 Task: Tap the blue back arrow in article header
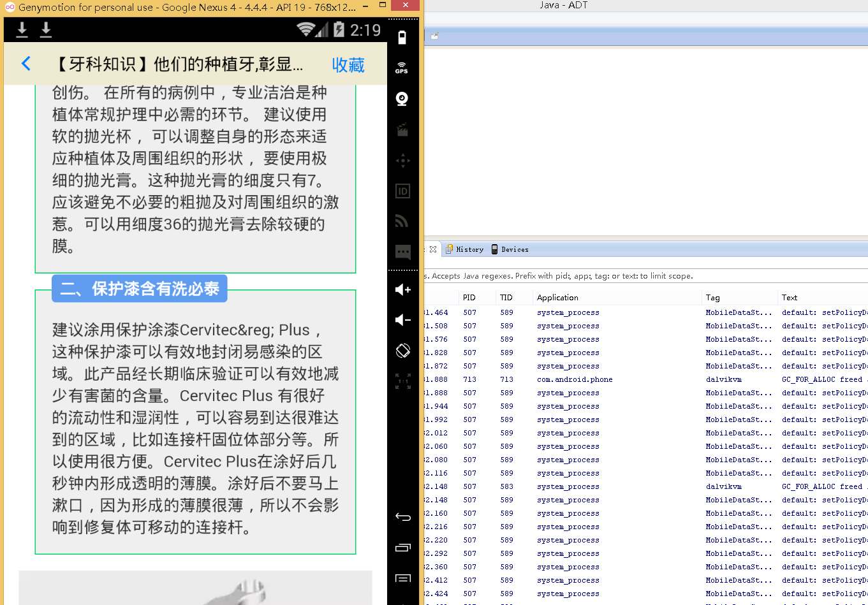click(26, 64)
